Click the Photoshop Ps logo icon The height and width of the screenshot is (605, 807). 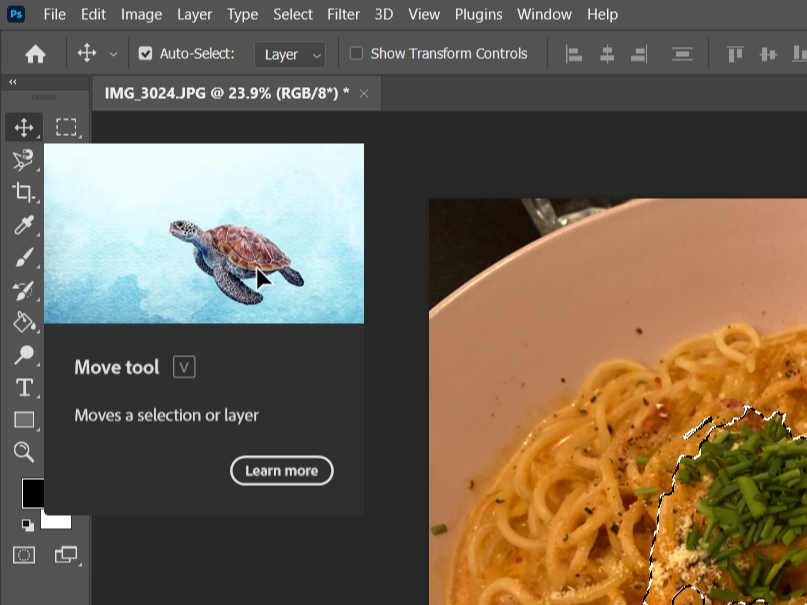pyautogui.click(x=16, y=14)
